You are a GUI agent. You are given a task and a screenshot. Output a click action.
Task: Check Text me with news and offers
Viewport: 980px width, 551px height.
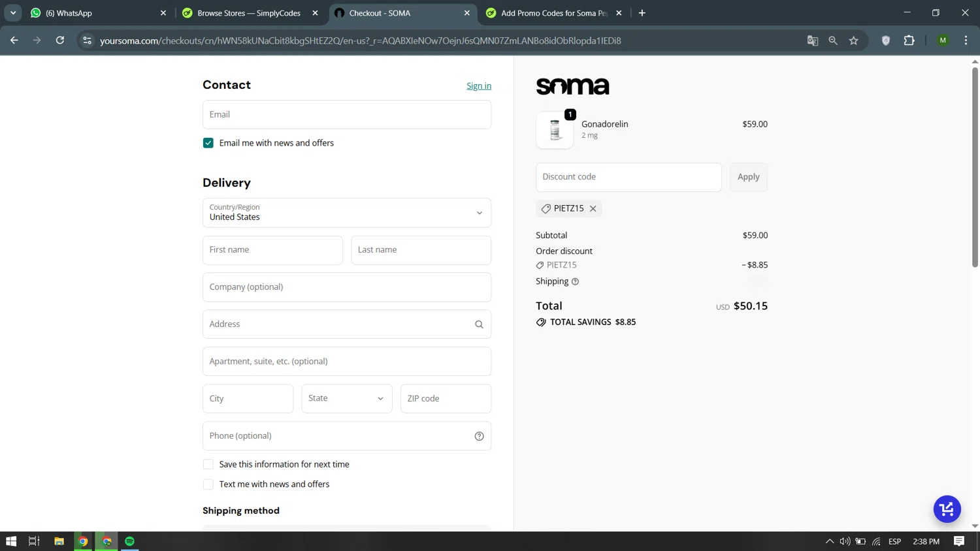(x=208, y=484)
